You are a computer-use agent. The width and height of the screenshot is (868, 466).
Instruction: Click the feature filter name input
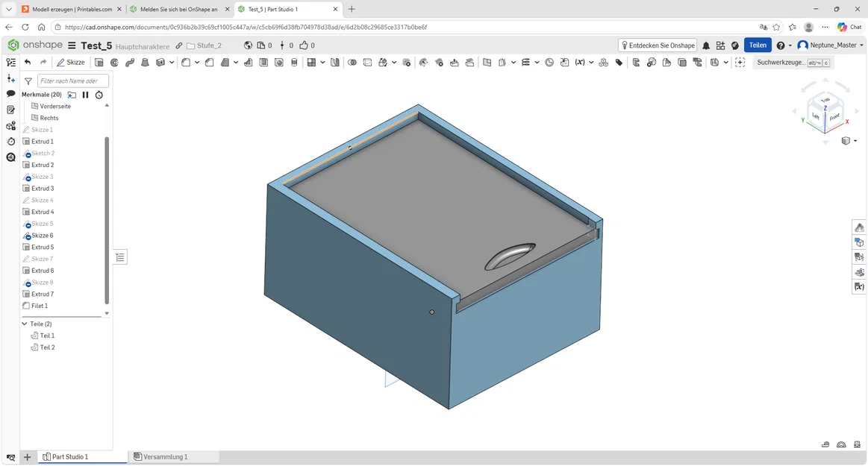pyautogui.click(x=72, y=81)
